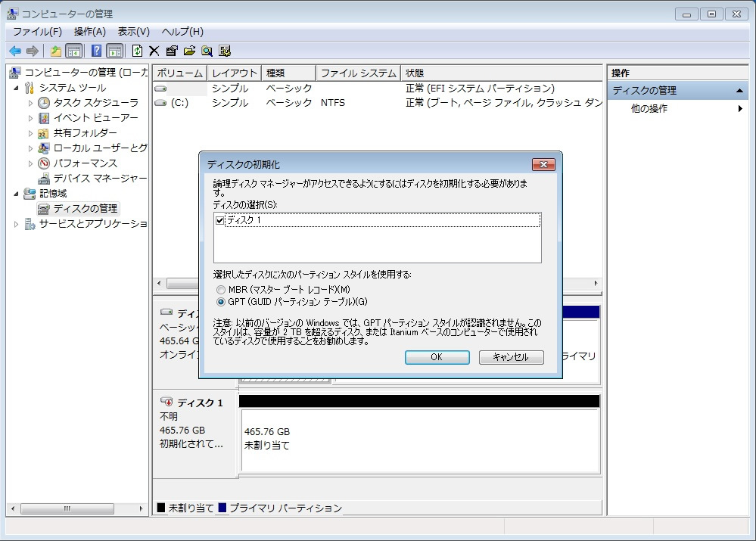Image resolution: width=756 pixels, height=541 pixels.
Task: Select Local Users (ローカル ユーザー) tree item
Action: [x=100, y=148]
